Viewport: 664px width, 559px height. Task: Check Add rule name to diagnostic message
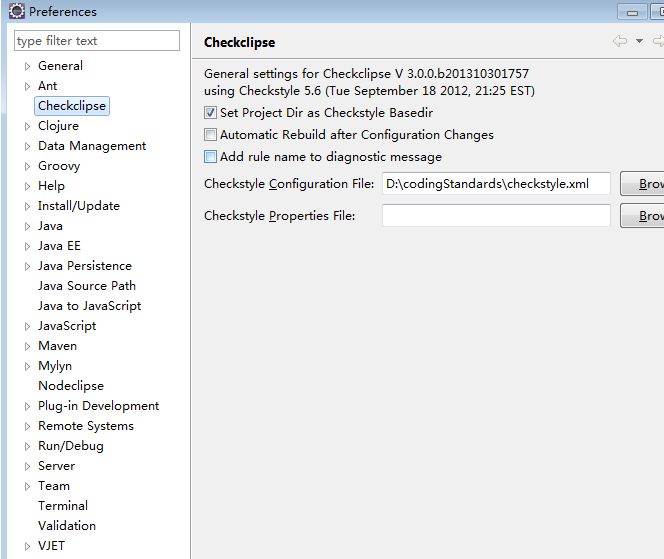tap(210, 157)
